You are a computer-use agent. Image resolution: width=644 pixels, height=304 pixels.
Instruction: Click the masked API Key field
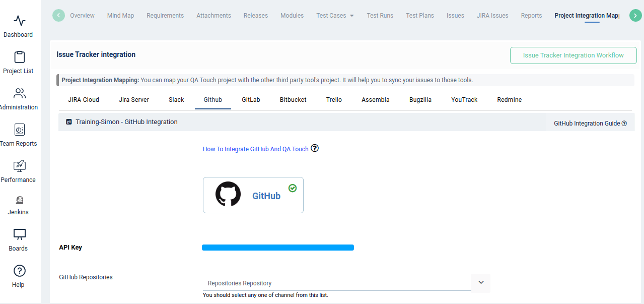[277, 247]
